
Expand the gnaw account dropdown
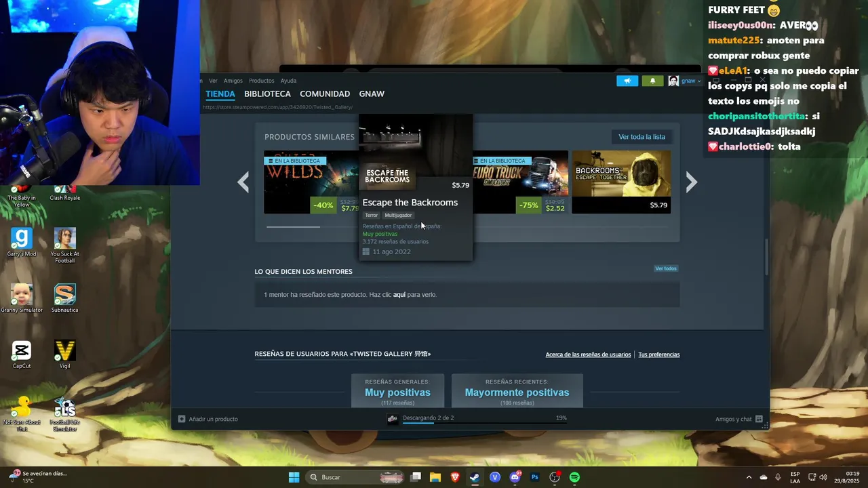pos(691,81)
